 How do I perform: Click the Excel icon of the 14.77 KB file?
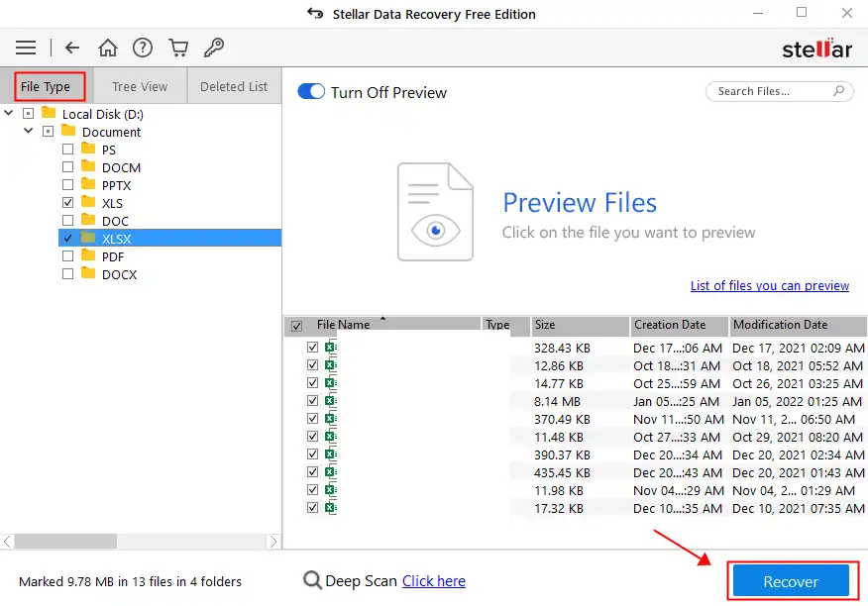[331, 383]
